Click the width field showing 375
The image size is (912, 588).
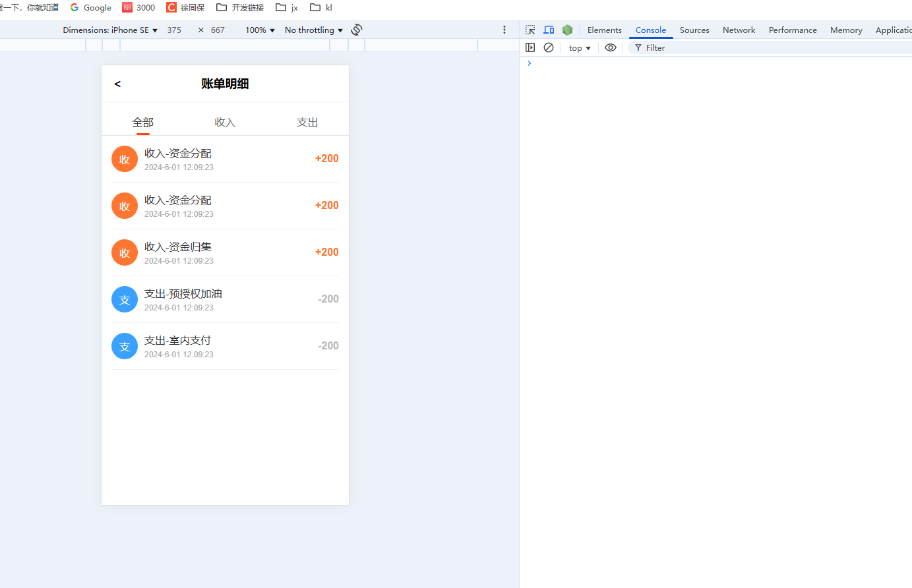tap(175, 30)
